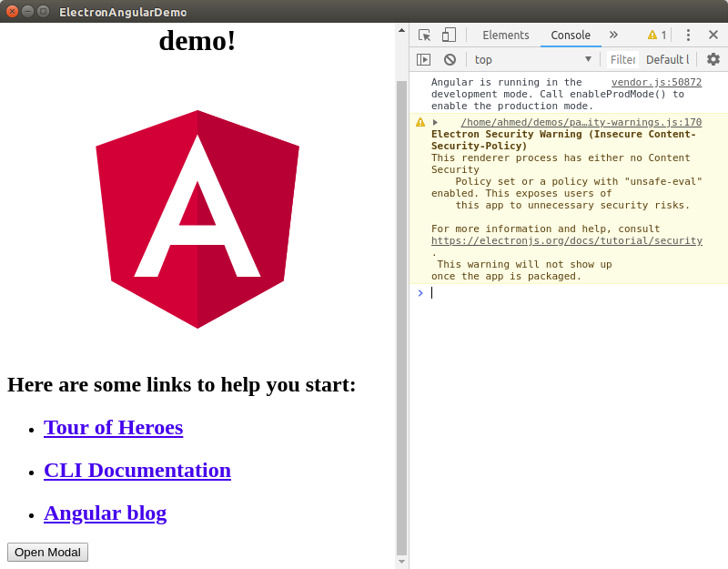Toggle the device toolbar icon
This screenshot has height=569, width=728.
click(449, 36)
